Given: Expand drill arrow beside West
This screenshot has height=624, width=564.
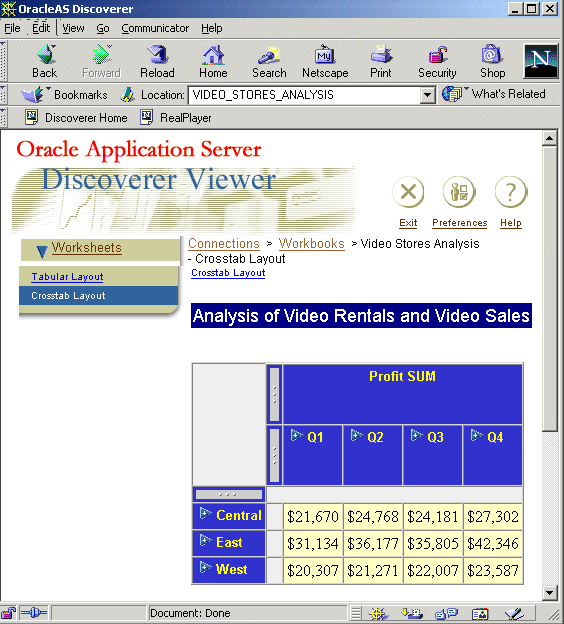Looking at the screenshot, I should 205,567.
